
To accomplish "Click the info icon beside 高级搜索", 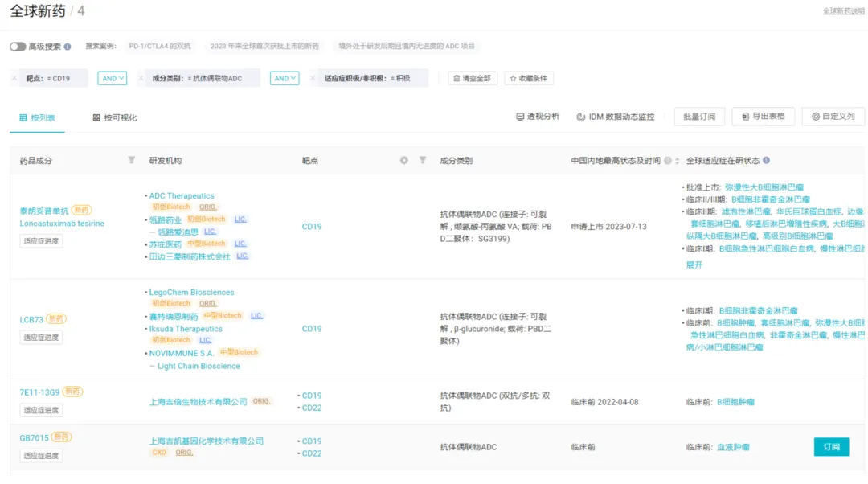I will 68,47.
